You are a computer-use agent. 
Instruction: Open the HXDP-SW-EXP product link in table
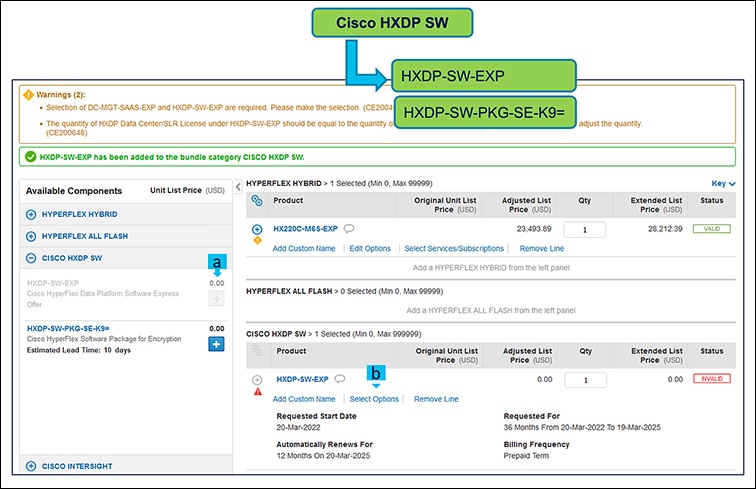click(x=302, y=380)
